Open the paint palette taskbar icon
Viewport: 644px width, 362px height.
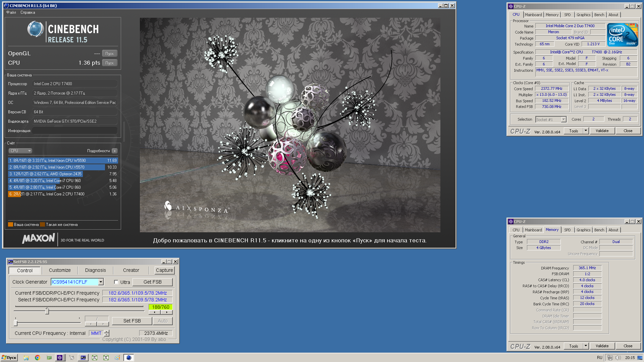click(x=117, y=358)
